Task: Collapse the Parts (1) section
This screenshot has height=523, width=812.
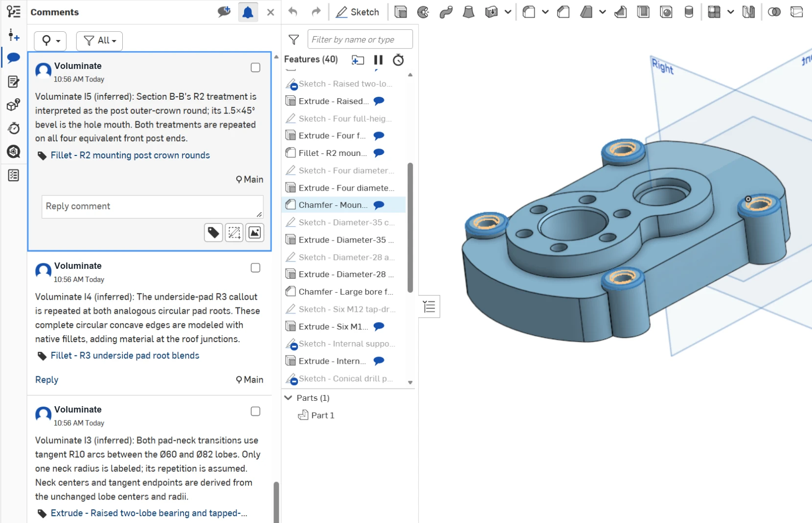Action: tap(289, 398)
